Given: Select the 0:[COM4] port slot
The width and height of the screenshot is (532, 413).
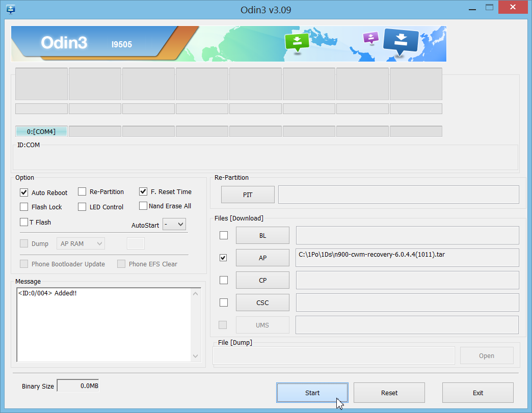Looking at the screenshot, I should point(41,131).
